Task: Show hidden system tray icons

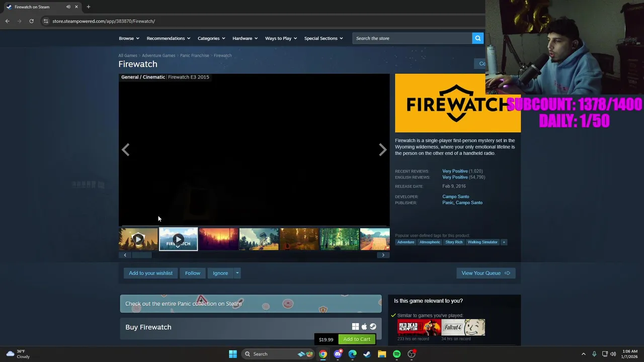Action: (584, 354)
